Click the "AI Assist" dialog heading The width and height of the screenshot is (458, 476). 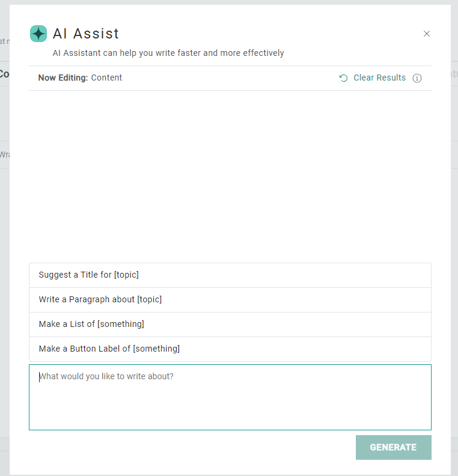(86, 34)
